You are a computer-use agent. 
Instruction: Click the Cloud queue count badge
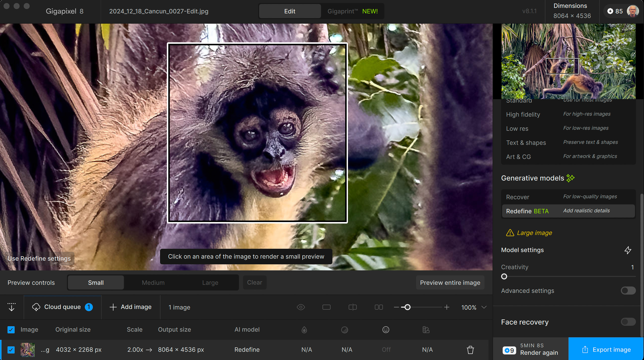click(89, 307)
